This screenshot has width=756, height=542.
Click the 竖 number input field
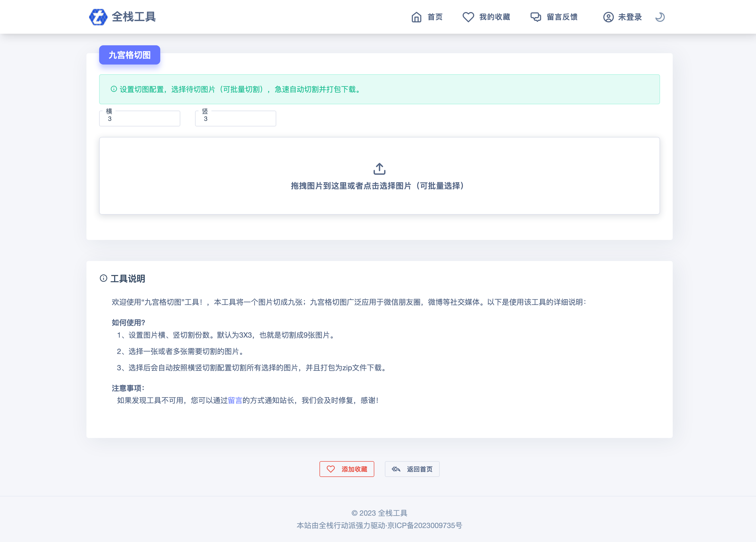(x=235, y=119)
